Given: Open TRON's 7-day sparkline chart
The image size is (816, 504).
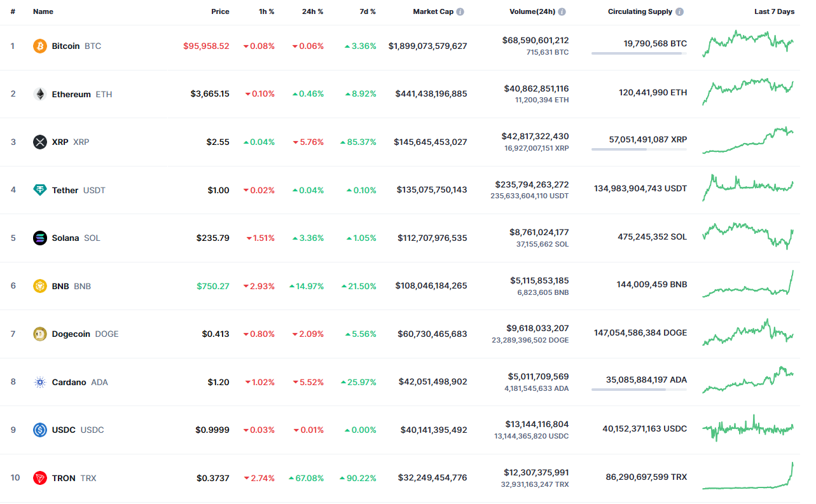Looking at the screenshot, I should (x=748, y=475).
